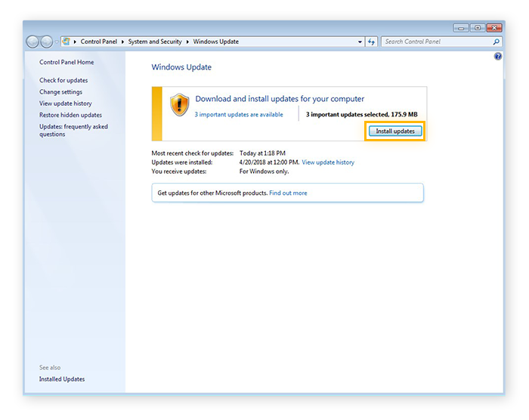Expand the arrow after System and Security breadcrumb
529x420 pixels.
pyautogui.click(x=189, y=42)
